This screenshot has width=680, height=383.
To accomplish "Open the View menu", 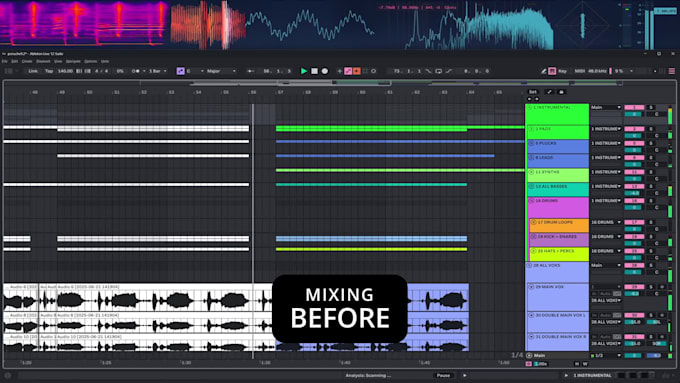I will [58, 62].
